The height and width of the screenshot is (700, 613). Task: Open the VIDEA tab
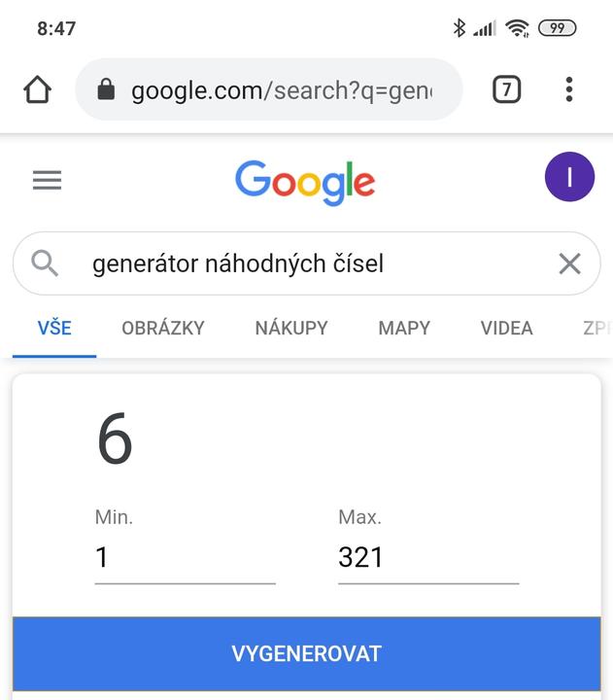tap(506, 329)
